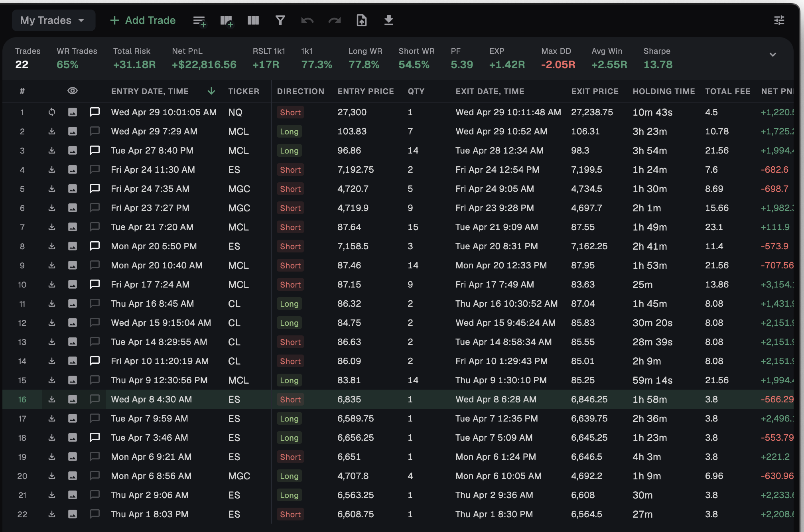804x532 pixels.
Task: Click download icon on row 16
Action: (52, 399)
